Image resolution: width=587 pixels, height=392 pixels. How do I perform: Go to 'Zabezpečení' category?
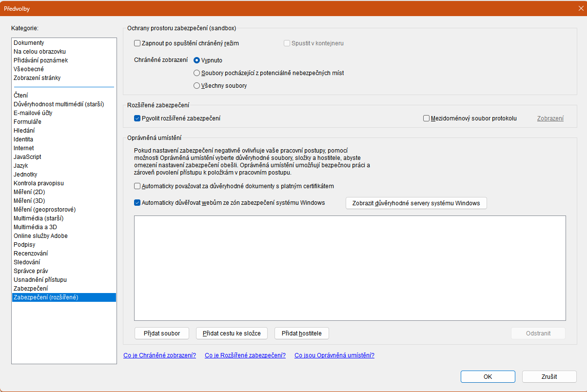[64, 289]
